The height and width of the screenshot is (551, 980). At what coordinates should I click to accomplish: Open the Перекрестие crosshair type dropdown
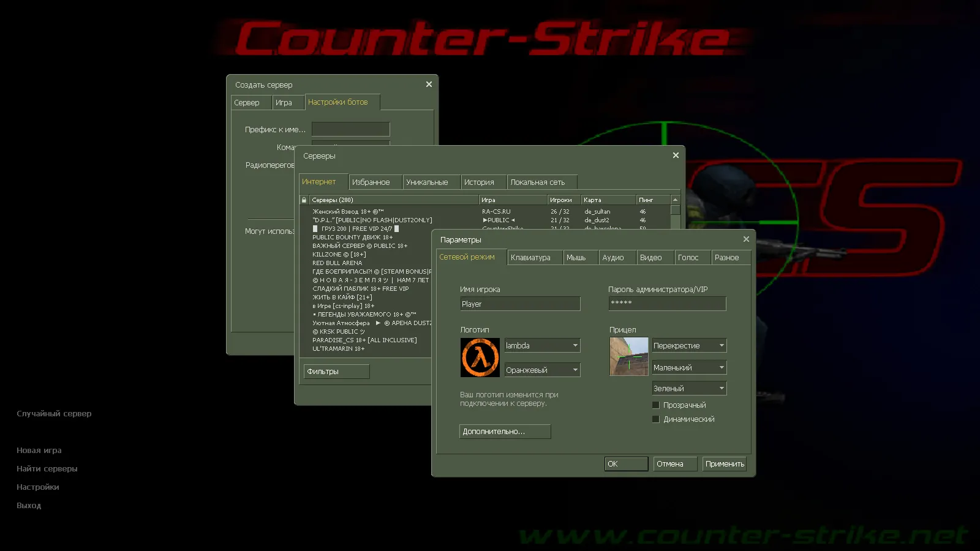689,345
